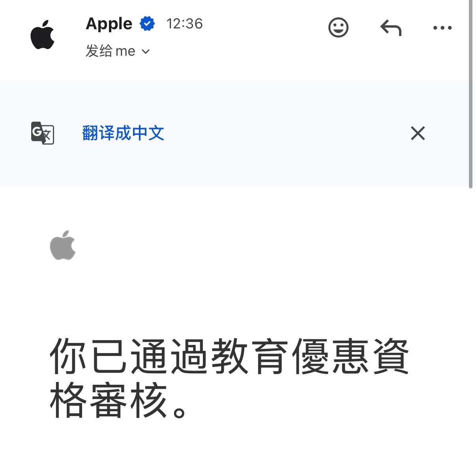Reply using the curved arrow icon
The height and width of the screenshot is (476, 476).
pyautogui.click(x=391, y=28)
